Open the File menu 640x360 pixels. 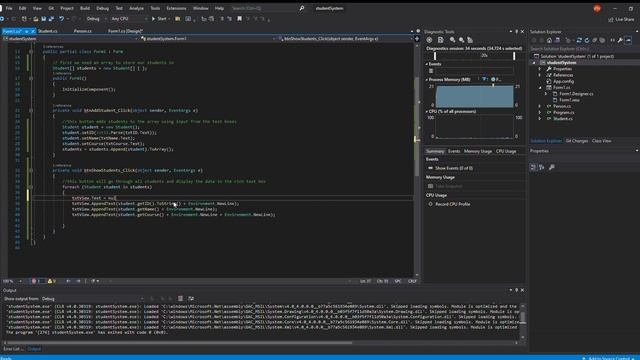pos(9,8)
